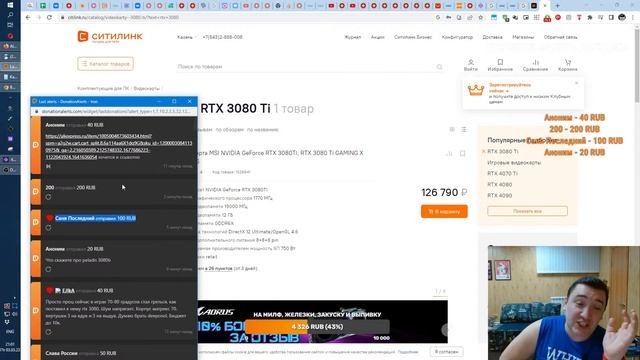Reload the Citilink page
The image size is (640, 360).
pos(49,18)
